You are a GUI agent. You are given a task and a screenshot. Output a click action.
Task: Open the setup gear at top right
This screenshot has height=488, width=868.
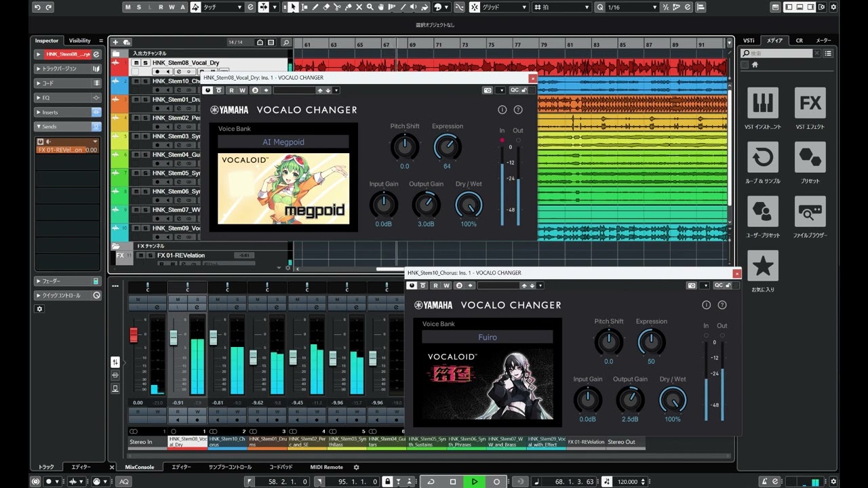point(833,7)
